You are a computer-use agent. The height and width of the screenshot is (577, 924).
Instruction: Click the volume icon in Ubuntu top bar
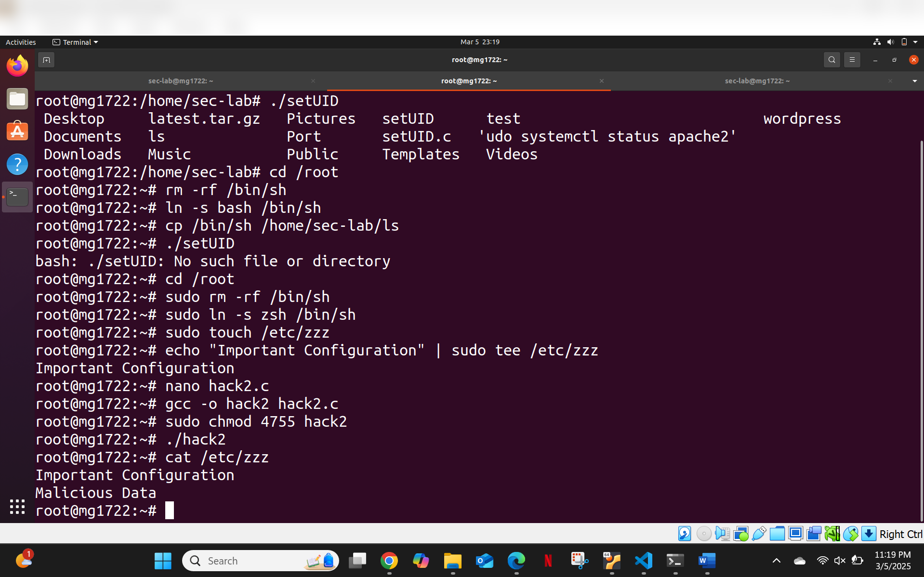click(x=890, y=42)
